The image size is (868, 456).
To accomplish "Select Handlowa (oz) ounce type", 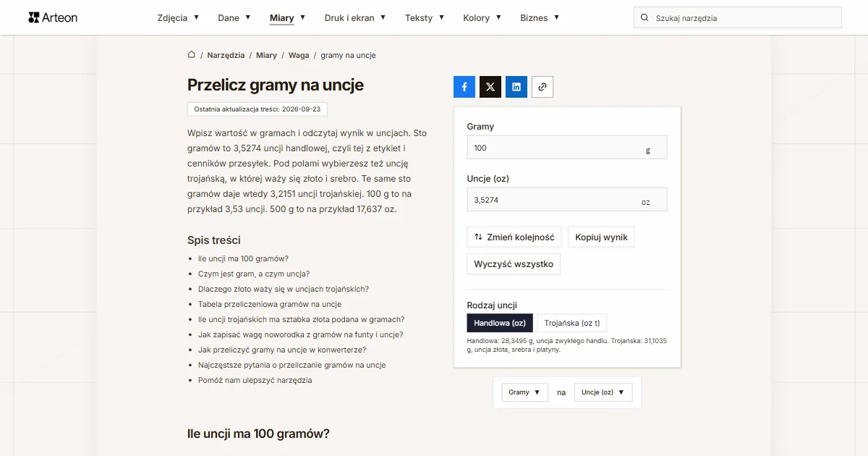I will tap(500, 323).
